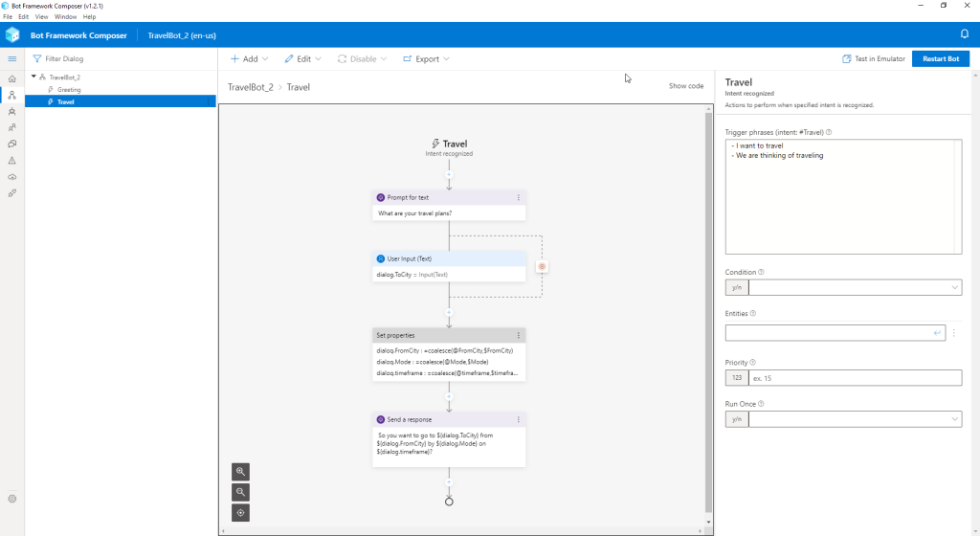The width and height of the screenshot is (980, 536).
Task: Click TravelBot_2 (en-us) in header
Action: [182, 35]
